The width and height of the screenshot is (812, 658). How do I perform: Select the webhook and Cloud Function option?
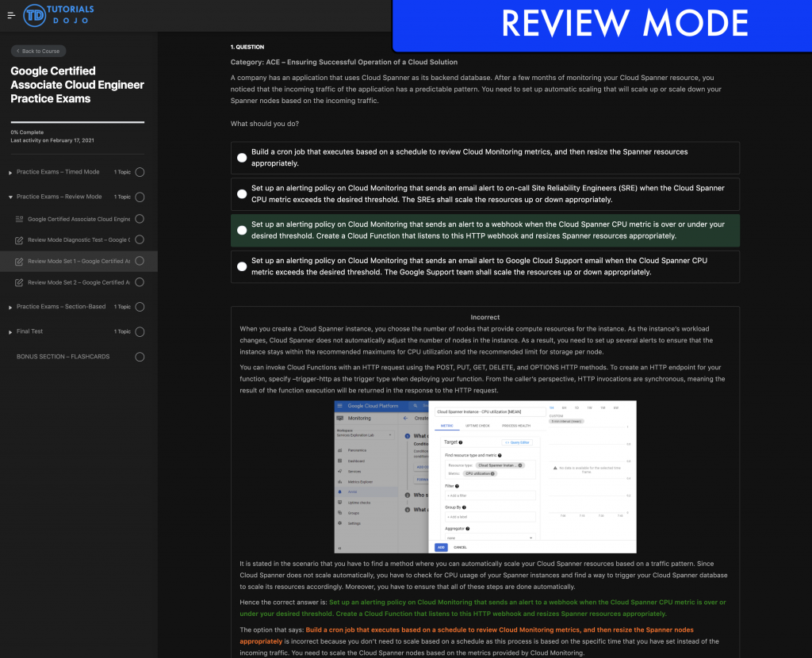point(242,231)
